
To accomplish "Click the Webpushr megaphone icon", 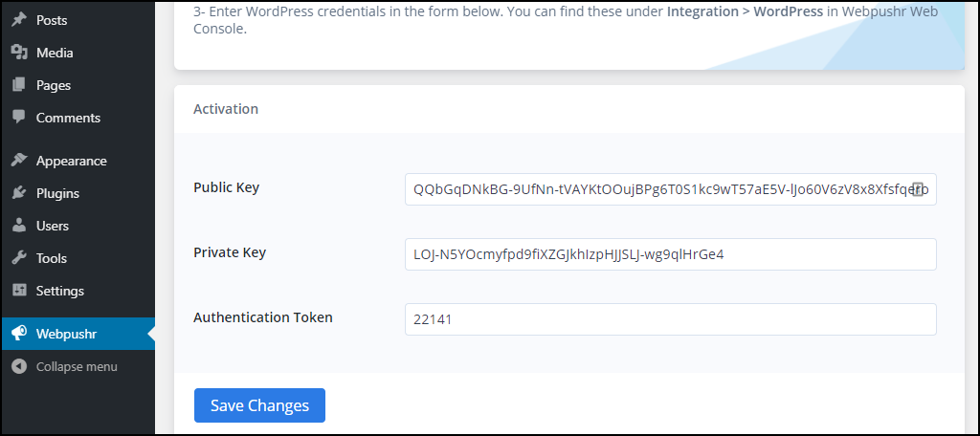I will coord(18,334).
